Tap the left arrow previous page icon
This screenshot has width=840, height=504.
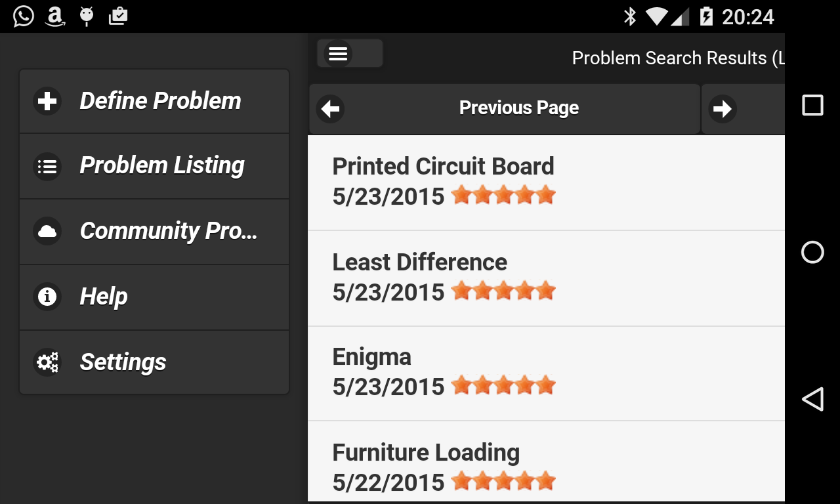click(x=330, y=109)
